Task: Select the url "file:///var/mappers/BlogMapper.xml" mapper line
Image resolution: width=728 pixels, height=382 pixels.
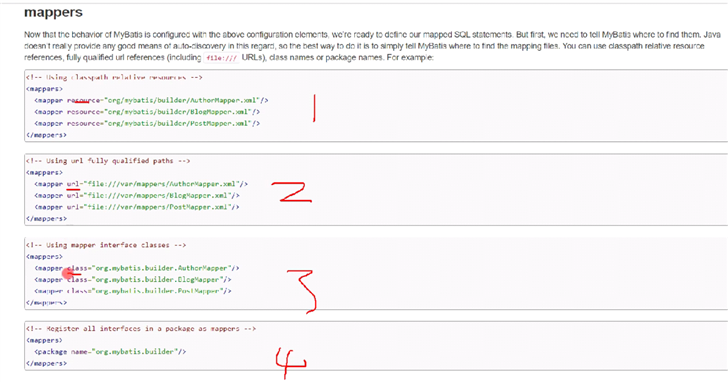Action: (137, 195)
